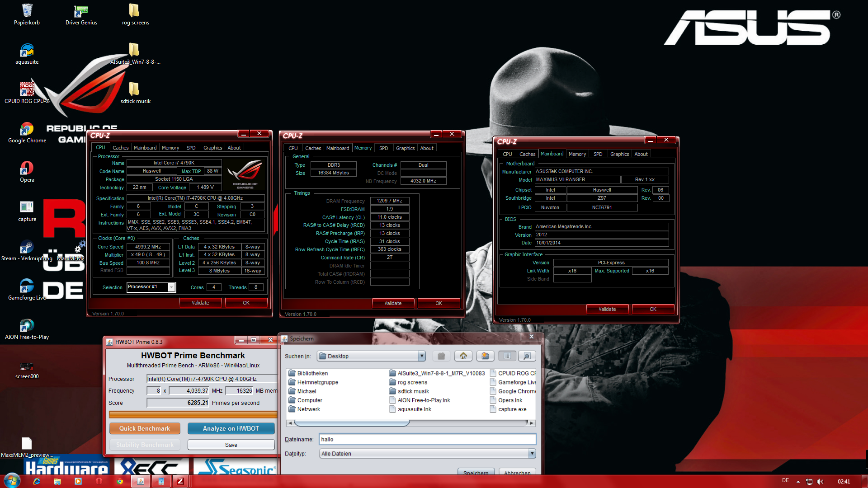The width and height of the screenshot is (868, 488).
Task: Click Validate in the CPU tab window
Action: [200, 303]
